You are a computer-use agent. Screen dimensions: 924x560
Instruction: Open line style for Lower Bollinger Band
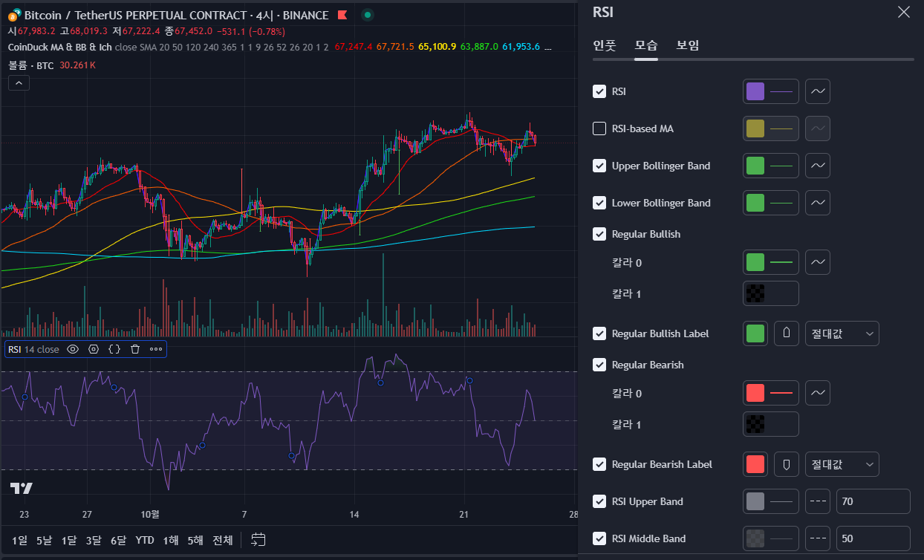pos(818,203)
